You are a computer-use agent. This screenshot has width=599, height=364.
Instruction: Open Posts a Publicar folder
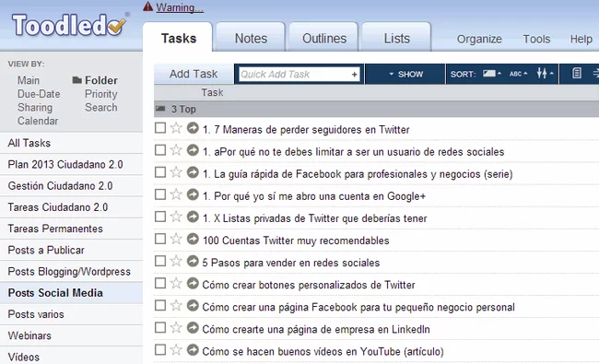point(71,250)
